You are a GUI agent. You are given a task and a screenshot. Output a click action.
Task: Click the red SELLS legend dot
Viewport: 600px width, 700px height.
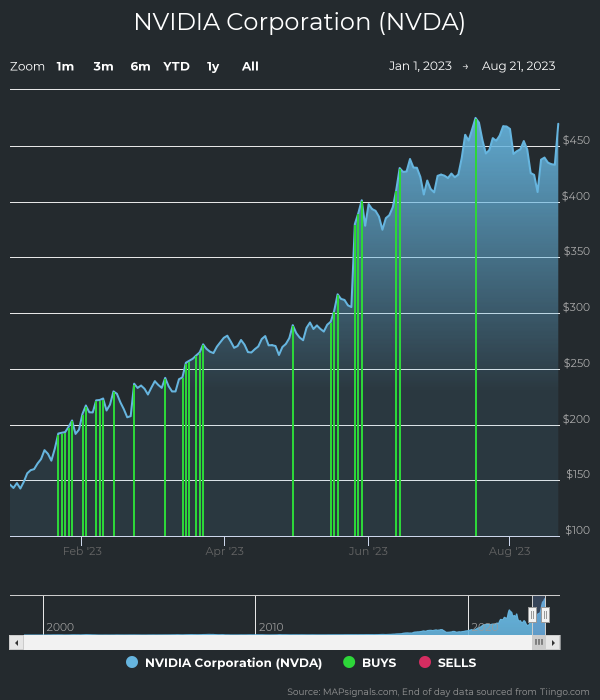pyautogui.click(x=424, y=662)
